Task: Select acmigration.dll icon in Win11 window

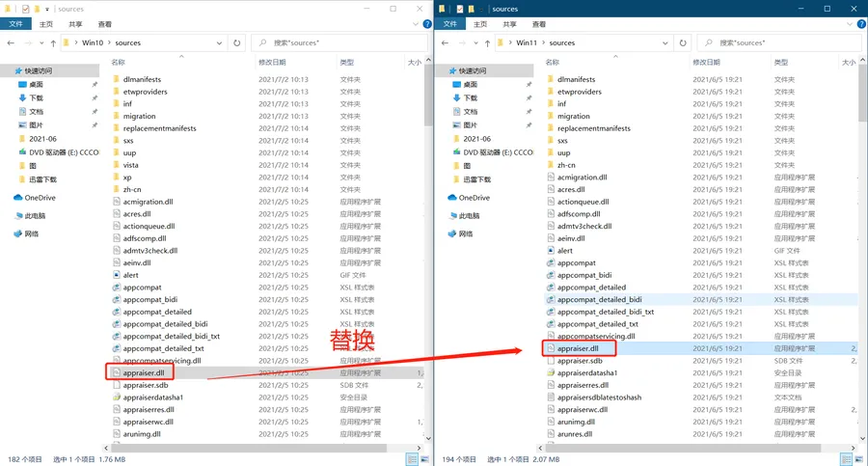Action: pyautogui.click(x=551, y=178)
